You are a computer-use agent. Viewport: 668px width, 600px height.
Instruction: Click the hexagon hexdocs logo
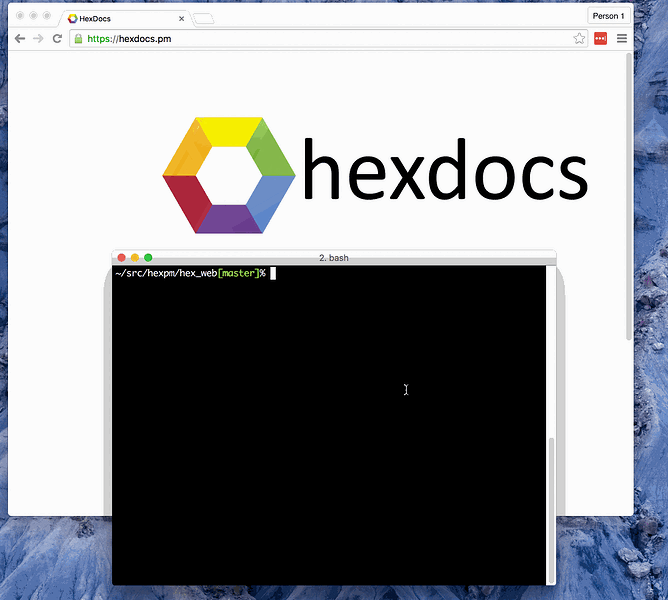click(229, 175)
